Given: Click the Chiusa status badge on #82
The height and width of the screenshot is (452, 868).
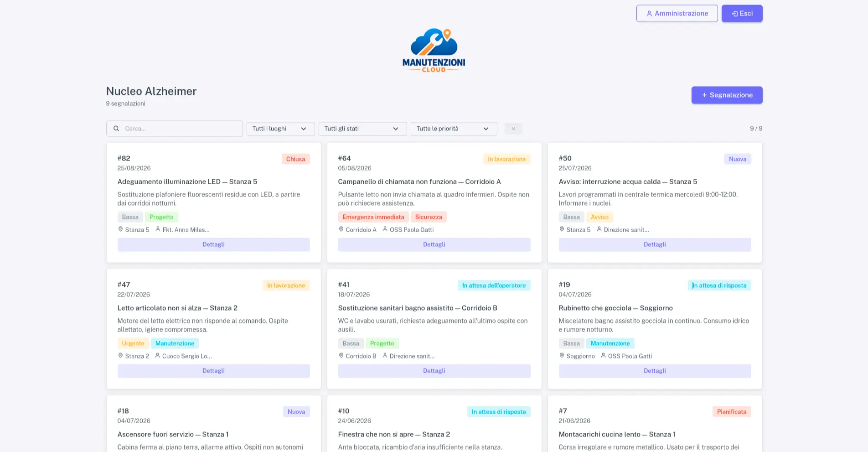Looking at the screenshot, I should pos(295,159).
